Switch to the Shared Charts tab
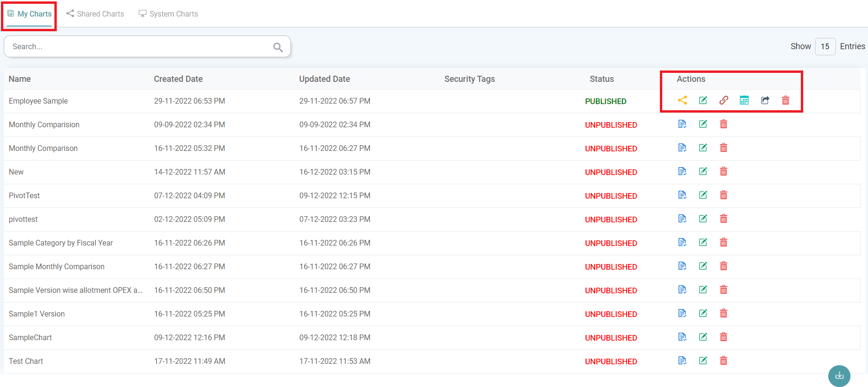The height and width of the screenshot is (387, 868). [95, 14]
